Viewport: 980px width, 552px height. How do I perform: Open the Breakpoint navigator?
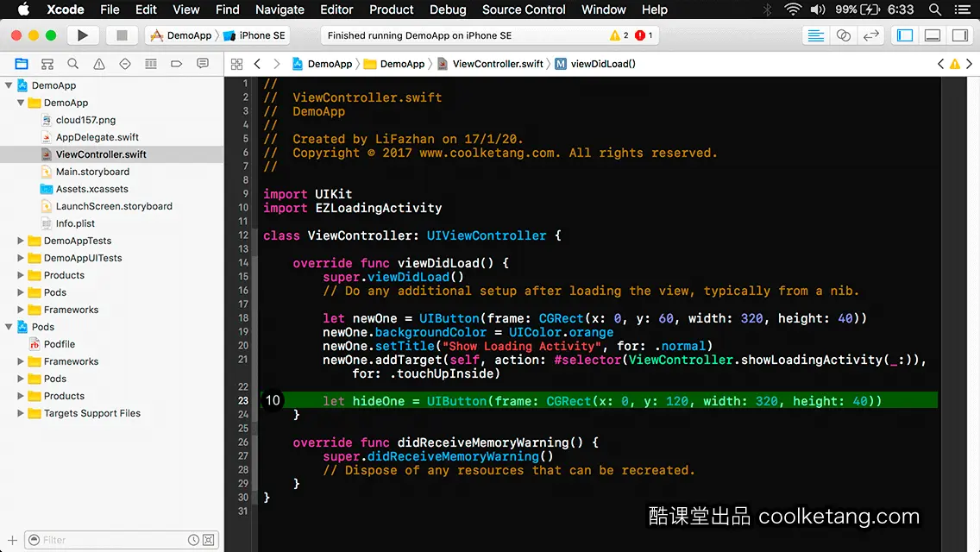(176, 64)
